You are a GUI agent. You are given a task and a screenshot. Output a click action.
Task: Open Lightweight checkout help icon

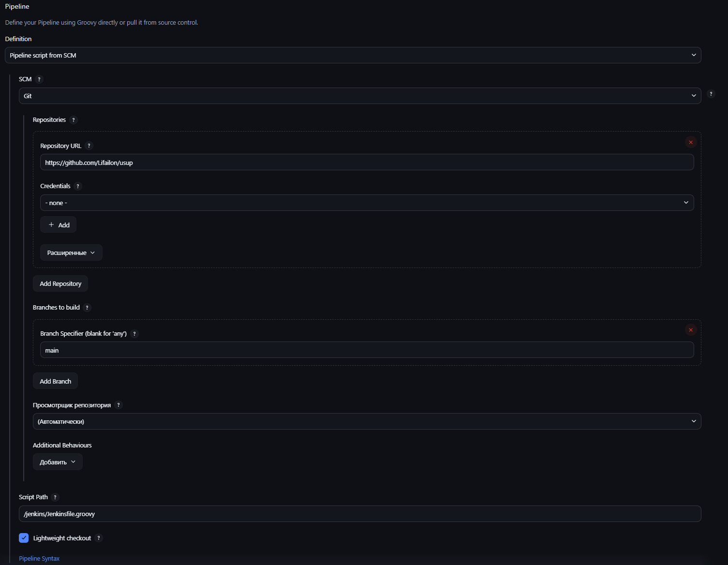[99, 538]
